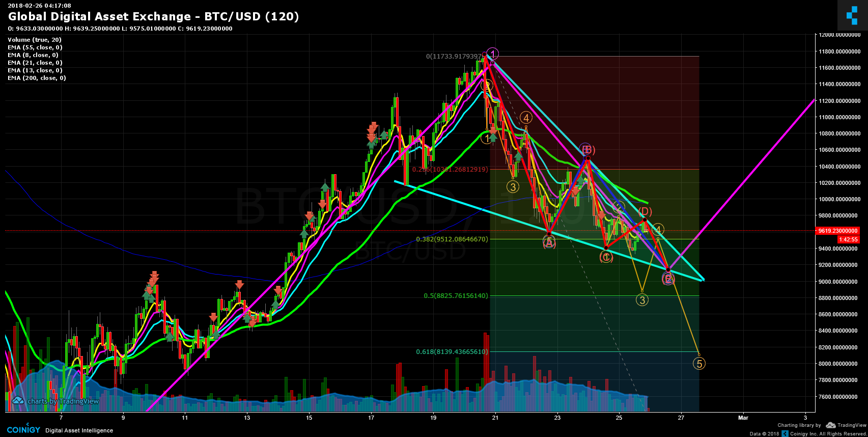This screenshot has width=868, height=437.
Task: Select the EMA (200, close, 0) legend entry
Action: (37, 78)
